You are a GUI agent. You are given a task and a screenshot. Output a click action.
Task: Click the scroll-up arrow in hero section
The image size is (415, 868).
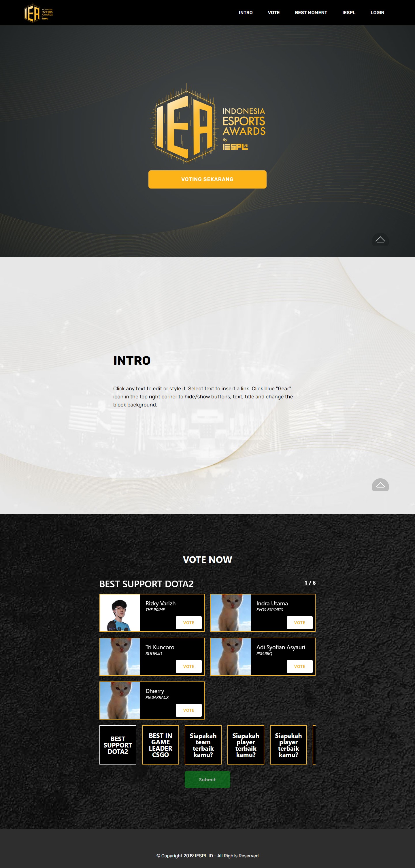click(380, 240)
